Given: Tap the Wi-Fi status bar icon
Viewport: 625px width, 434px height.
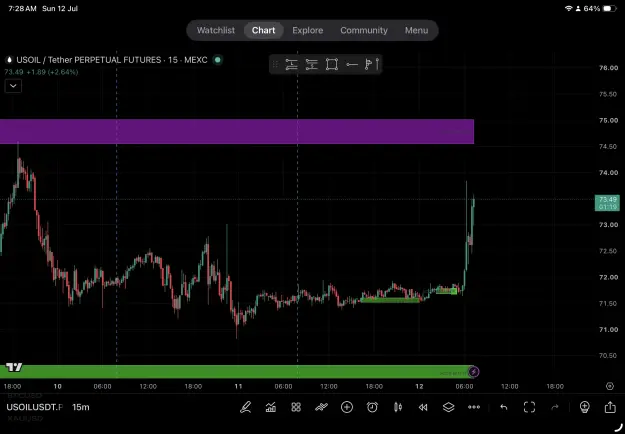Looking at the screenshot, I should [x=569, y=8].
